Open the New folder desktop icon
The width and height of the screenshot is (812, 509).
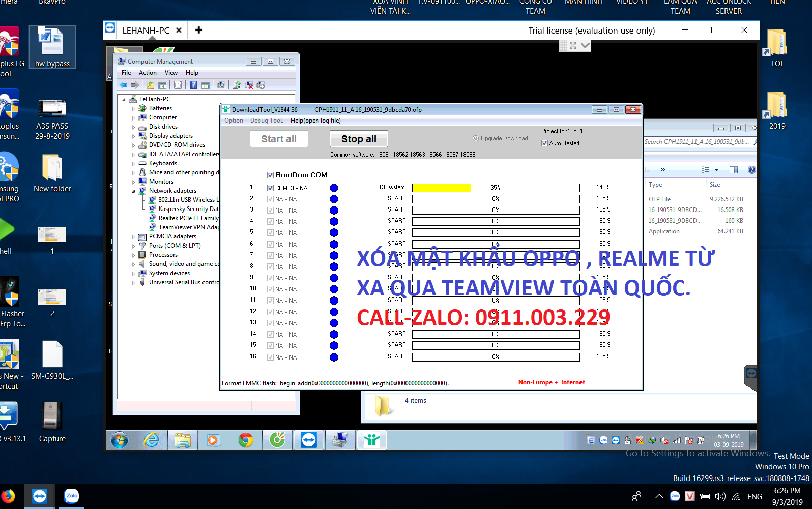coord(52,174)
